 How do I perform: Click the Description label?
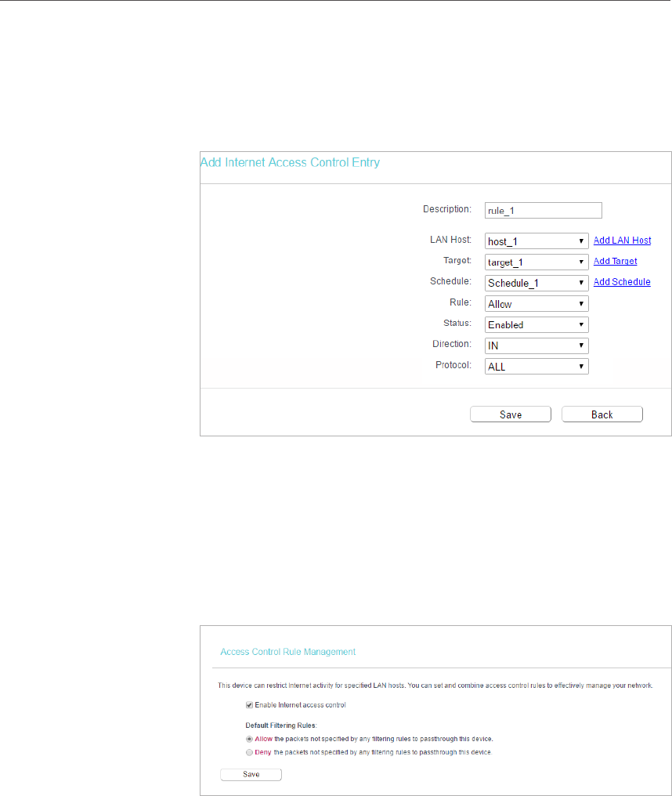tap(447, 209)
